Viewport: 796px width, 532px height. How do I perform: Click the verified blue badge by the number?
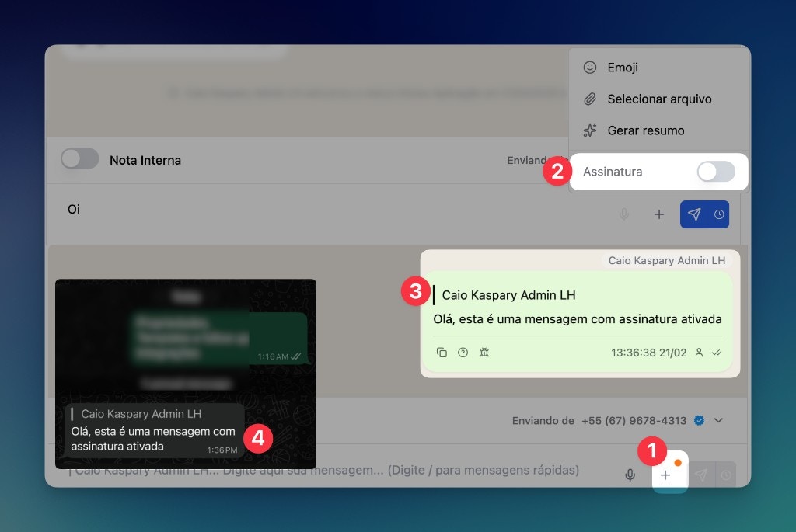coord(699,420)
